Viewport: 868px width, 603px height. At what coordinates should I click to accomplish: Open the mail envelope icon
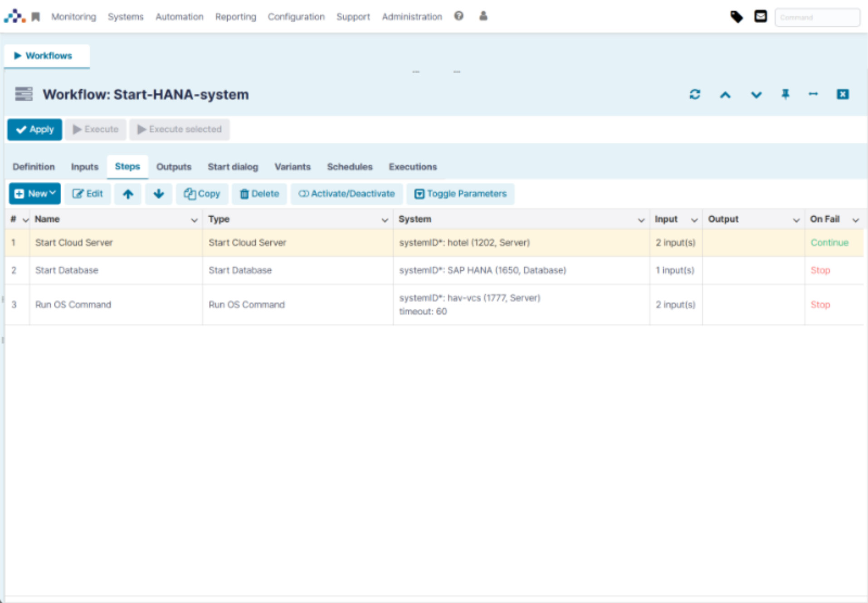point(761,16)
